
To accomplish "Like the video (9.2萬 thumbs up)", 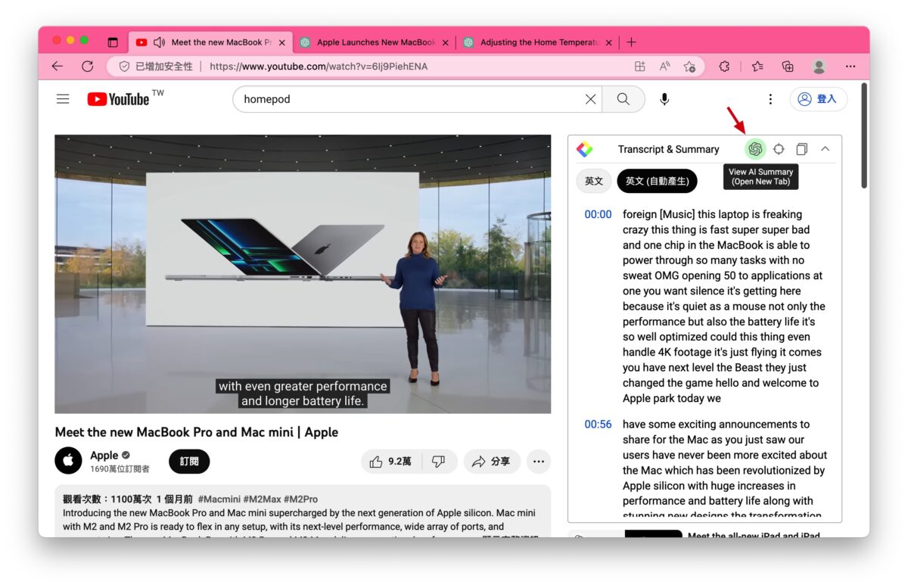I will point(390,461).
